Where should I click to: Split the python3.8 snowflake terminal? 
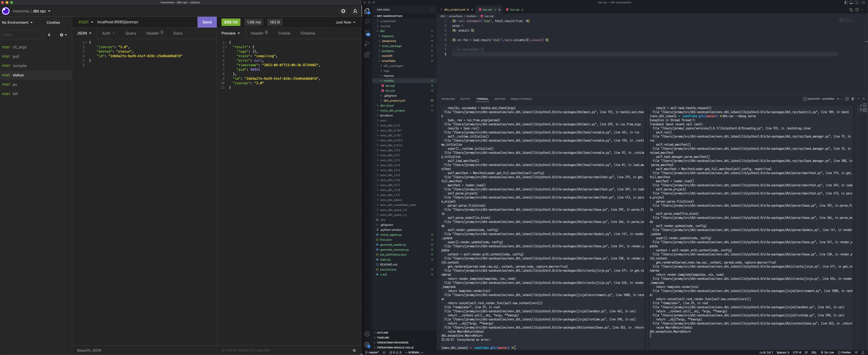pyautogui.click(x=847, y=99)
